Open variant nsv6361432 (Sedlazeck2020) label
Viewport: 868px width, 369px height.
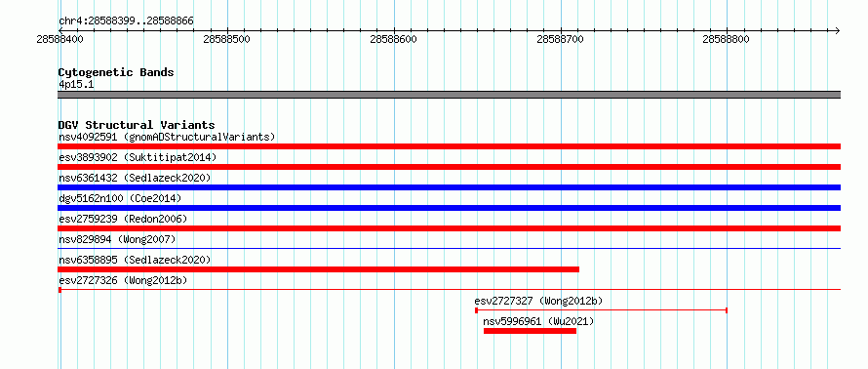coord(135,178)
